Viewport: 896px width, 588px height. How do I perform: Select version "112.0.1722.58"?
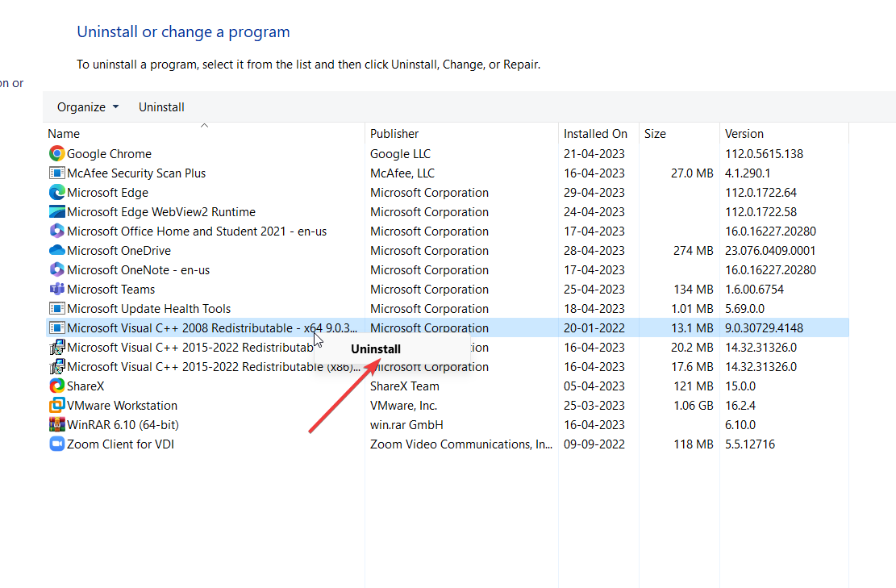(x=761, y=212)
